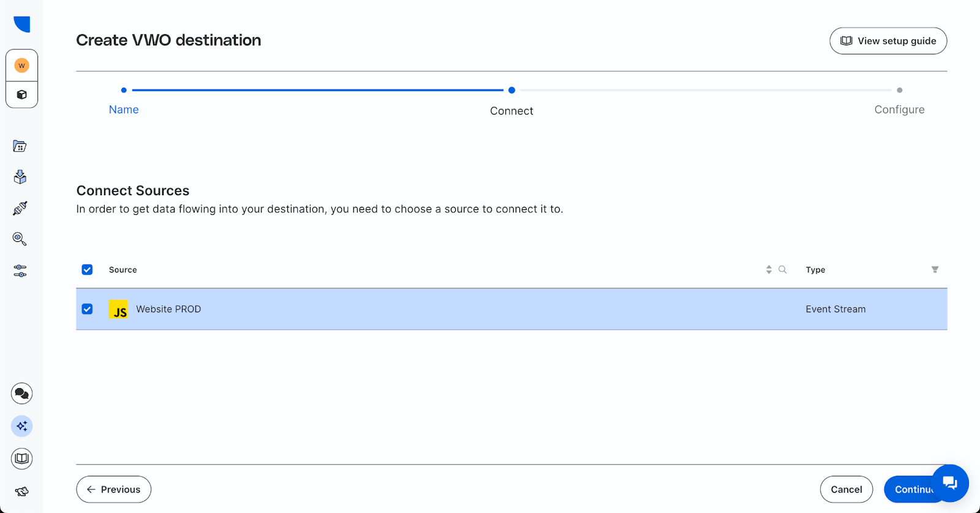Search sources using the magnifier icon
The image size is (980, 513).
click(782, 269)
